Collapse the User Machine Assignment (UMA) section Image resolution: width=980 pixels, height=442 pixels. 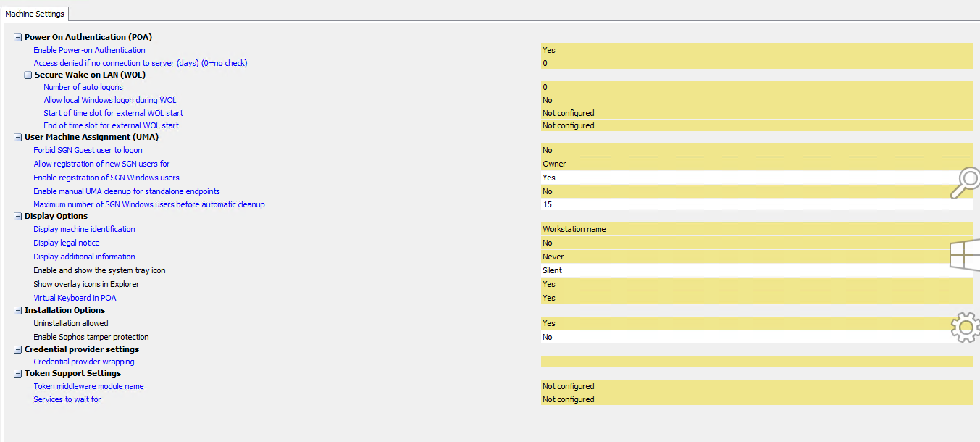tap(18, 137)
